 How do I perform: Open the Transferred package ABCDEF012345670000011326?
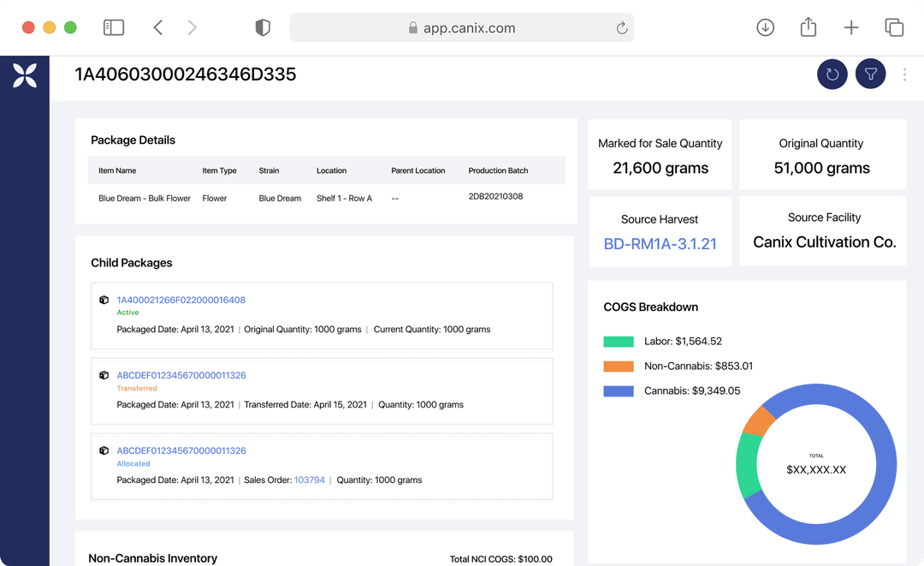pos(182,375)
